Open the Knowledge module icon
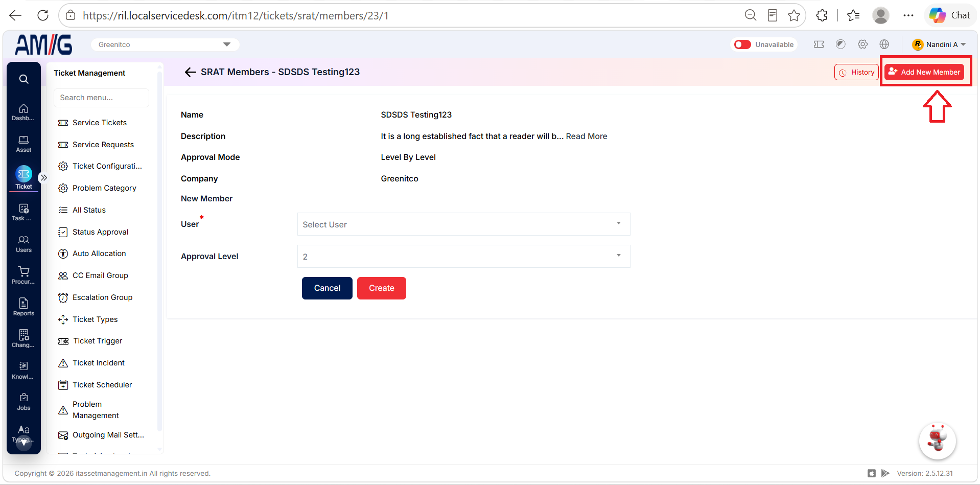The image size is (980, 485). point(24,371)
